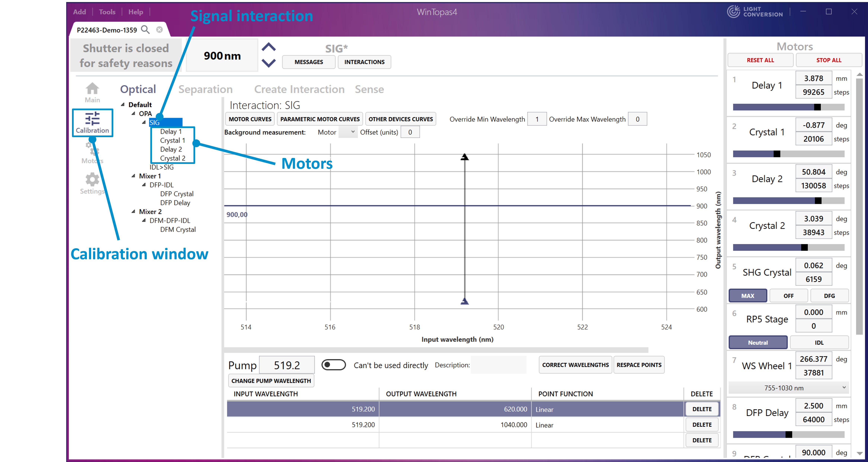Select IDL>SIG in the tree
868x462 pixels.
(162, 167)
